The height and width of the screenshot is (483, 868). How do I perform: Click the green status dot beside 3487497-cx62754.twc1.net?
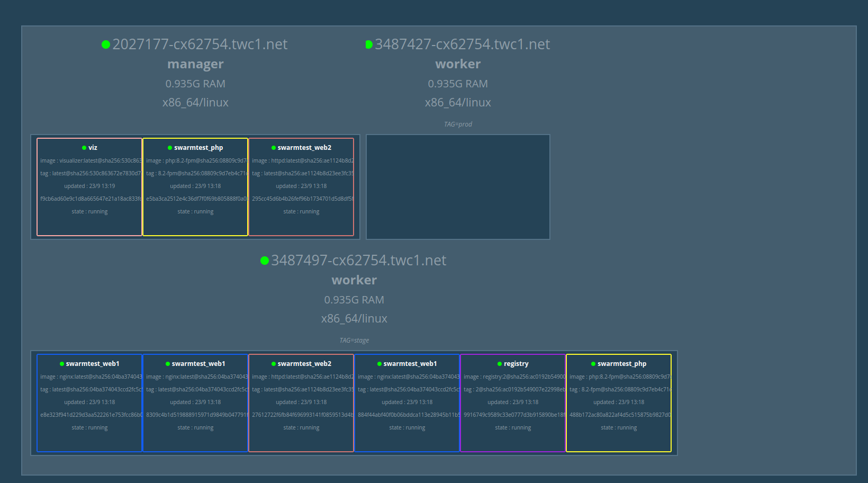tap(265, 261)
